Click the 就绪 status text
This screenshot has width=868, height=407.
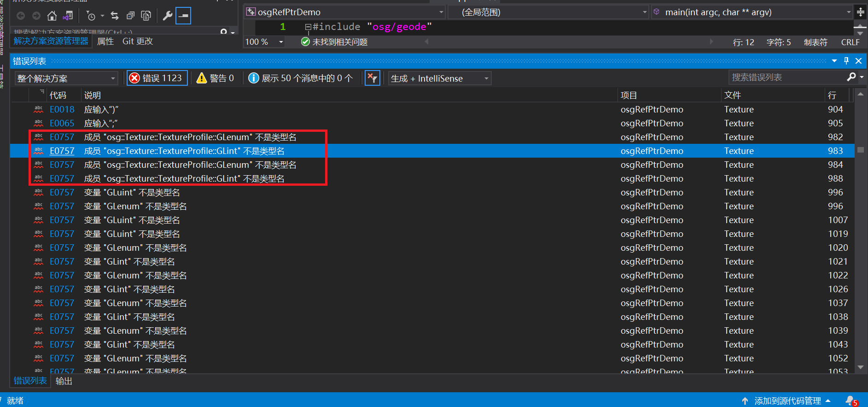click(15, 401)
